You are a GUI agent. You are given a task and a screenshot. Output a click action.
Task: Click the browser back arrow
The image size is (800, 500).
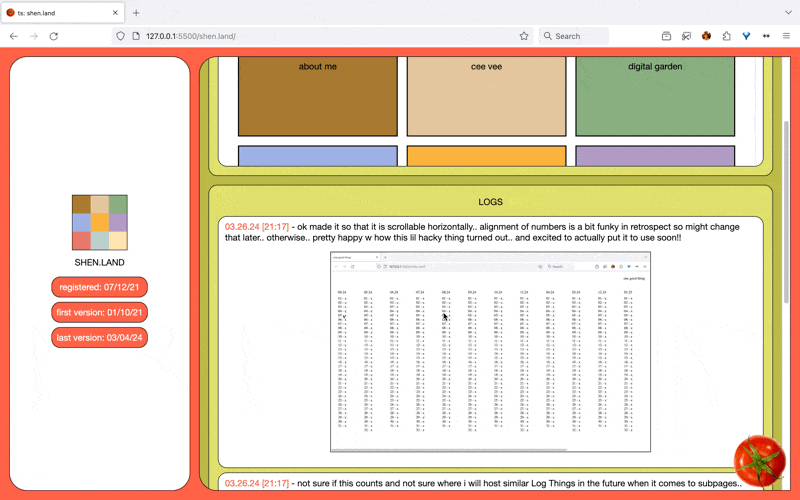(14, 36)
